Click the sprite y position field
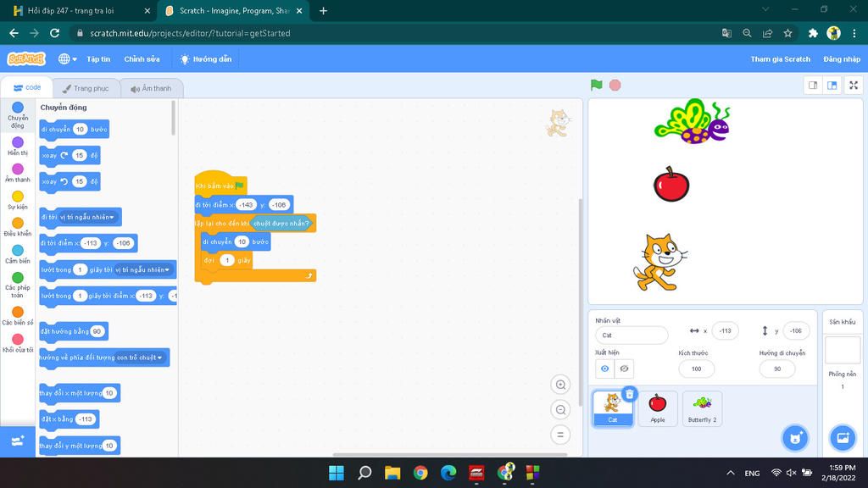Viewport: 868px width, 488px height. pos(796,331)
